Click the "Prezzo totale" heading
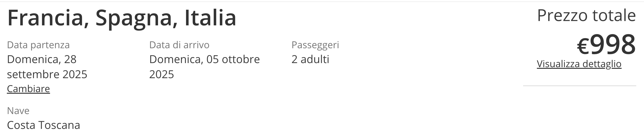This screenshot has height=133, width=644. (586, 16)
